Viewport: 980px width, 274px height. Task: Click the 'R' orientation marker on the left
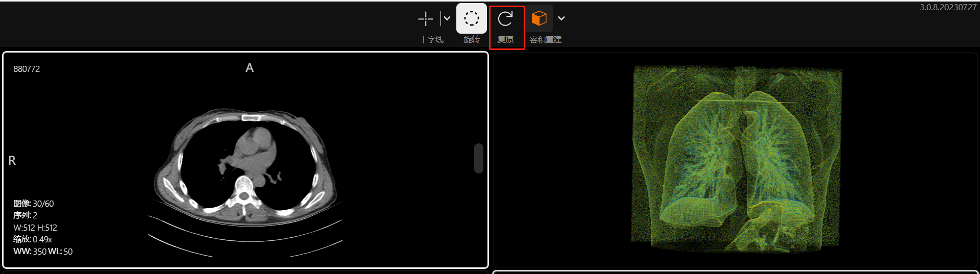coord(12,161)
